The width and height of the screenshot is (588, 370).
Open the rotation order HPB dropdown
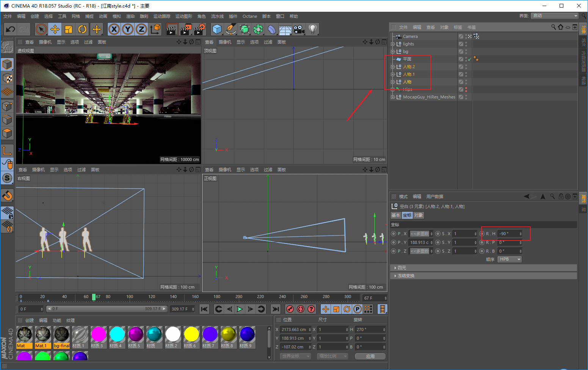pos(510,259)
